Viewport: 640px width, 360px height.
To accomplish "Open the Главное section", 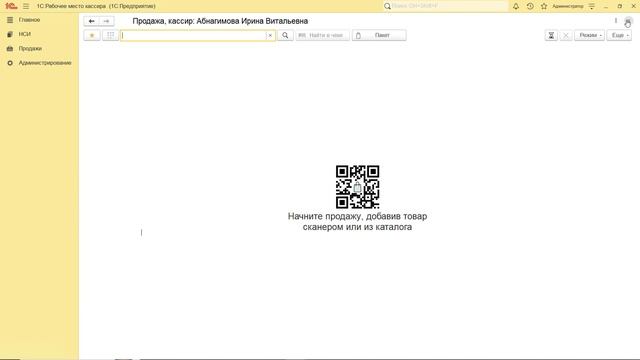I will (x=29, y=20).
